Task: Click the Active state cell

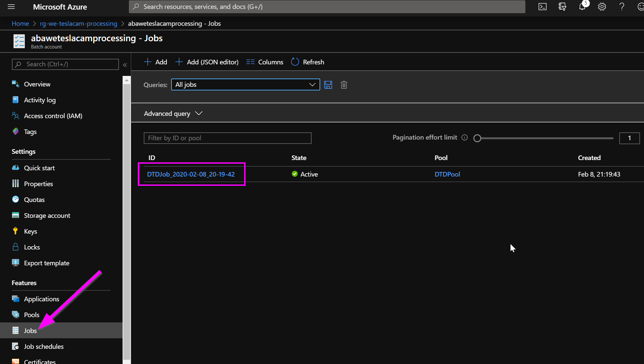Action: point(305,174)
